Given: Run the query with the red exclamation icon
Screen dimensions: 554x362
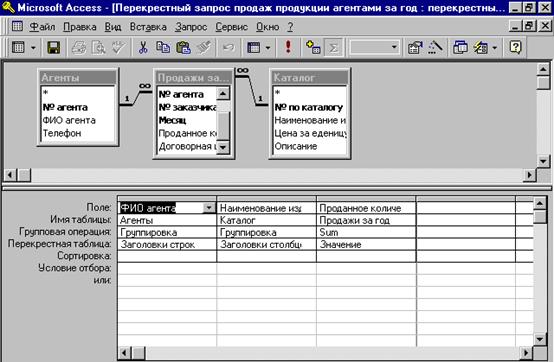Looking at the screenshot, I should [288, 47].
